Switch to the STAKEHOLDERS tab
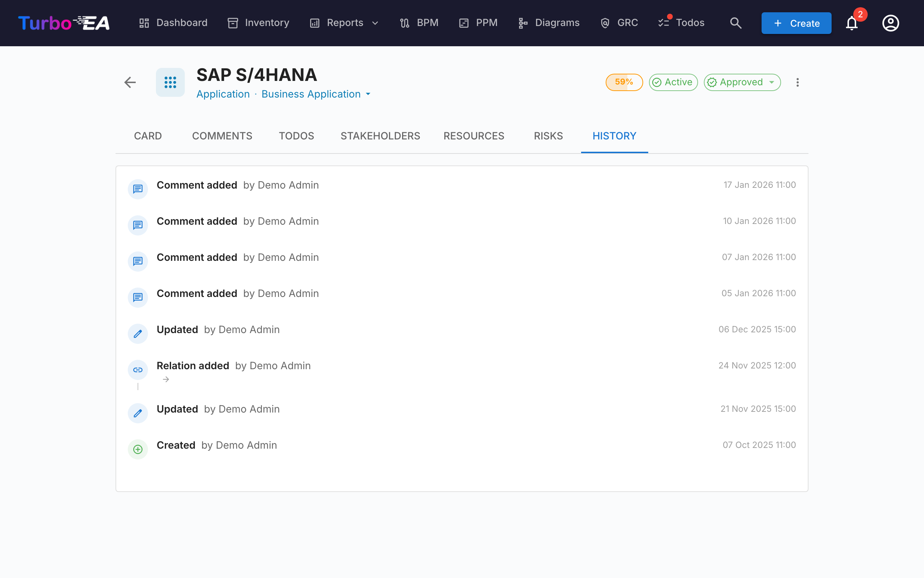924x578 pixels. [380, 136]
